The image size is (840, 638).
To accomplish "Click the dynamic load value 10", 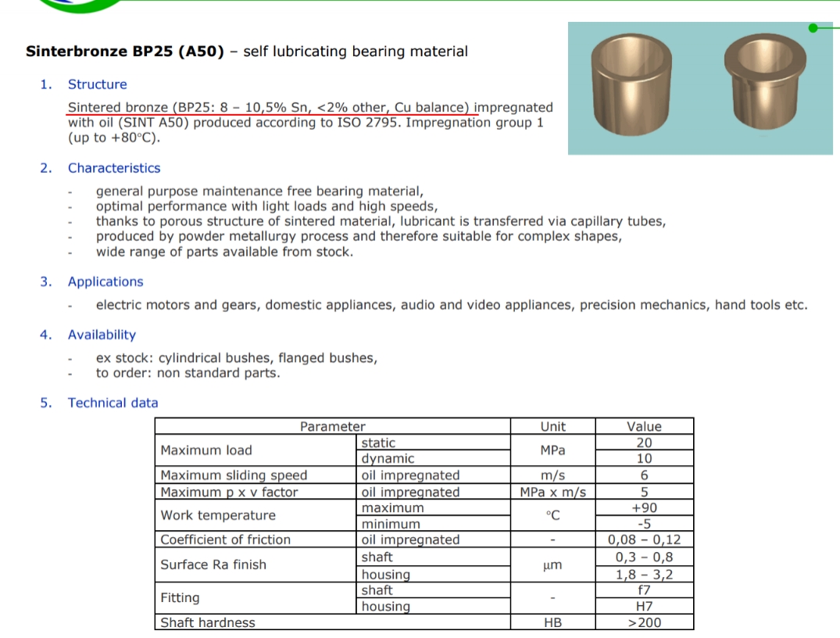I will tap(645, 458).
